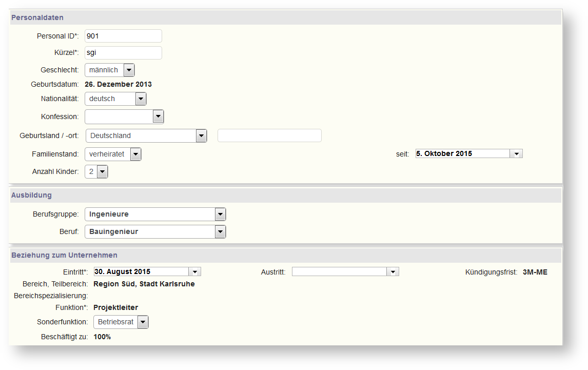Open the Austritt date dropdown

pyautogui.click(x=393, y=272)
